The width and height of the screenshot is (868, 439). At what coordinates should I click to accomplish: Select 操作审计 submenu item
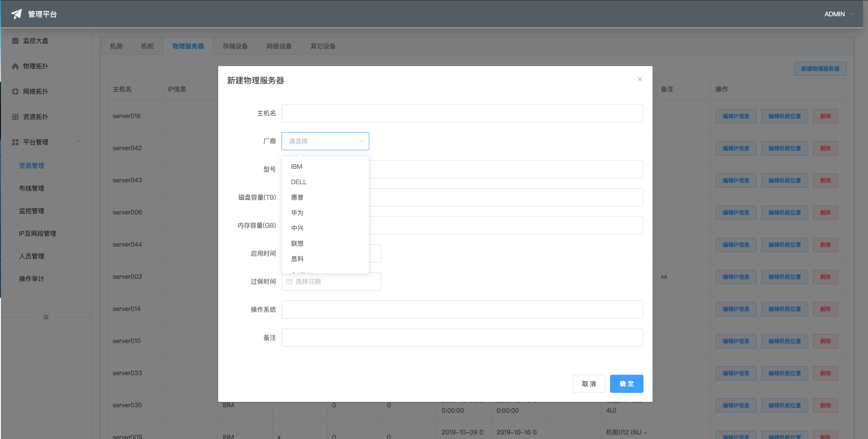[x=46, y=279]
